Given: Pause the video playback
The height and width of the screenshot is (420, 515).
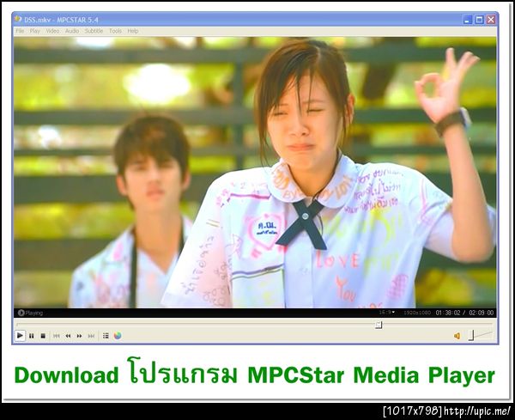Looking at the screenshot, I should click(32, 336).
